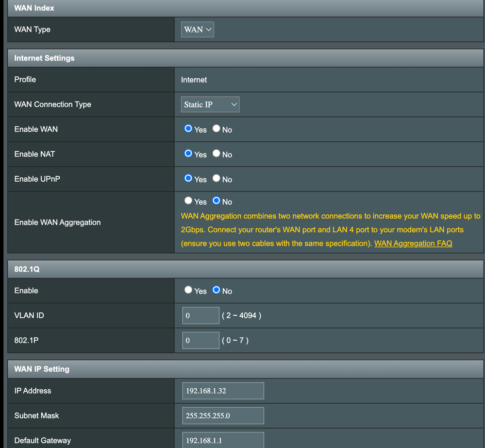Click the VLAN ID input field
485x448 pixels.
click(x=201, y=315)
